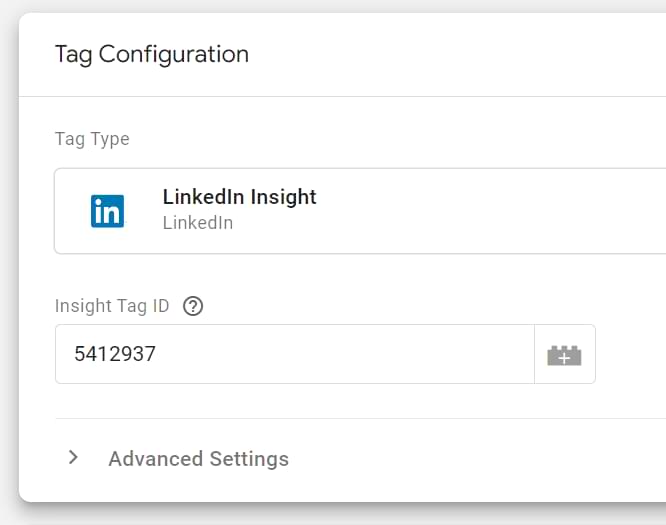This screenshot has width=666, height=525.
Task: Click into the Insight Tag ID field
Action: tap(294, 354)
